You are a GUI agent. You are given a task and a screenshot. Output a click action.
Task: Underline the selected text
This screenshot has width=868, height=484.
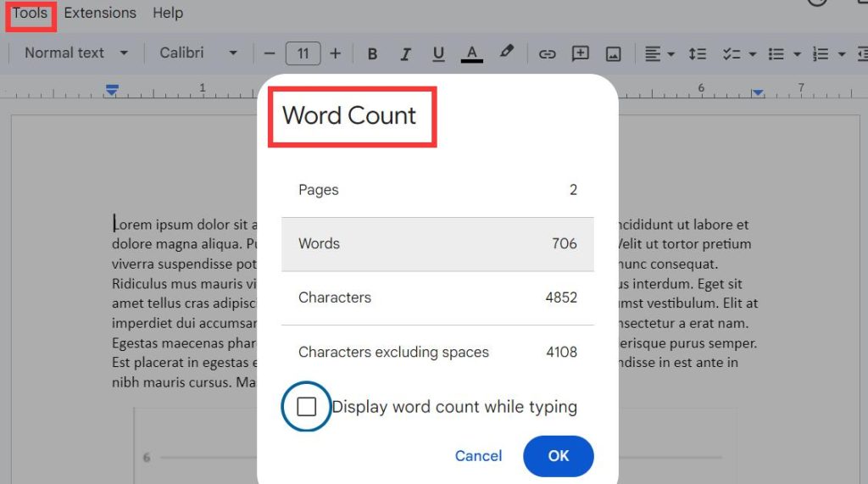click(x=438, y=53)
